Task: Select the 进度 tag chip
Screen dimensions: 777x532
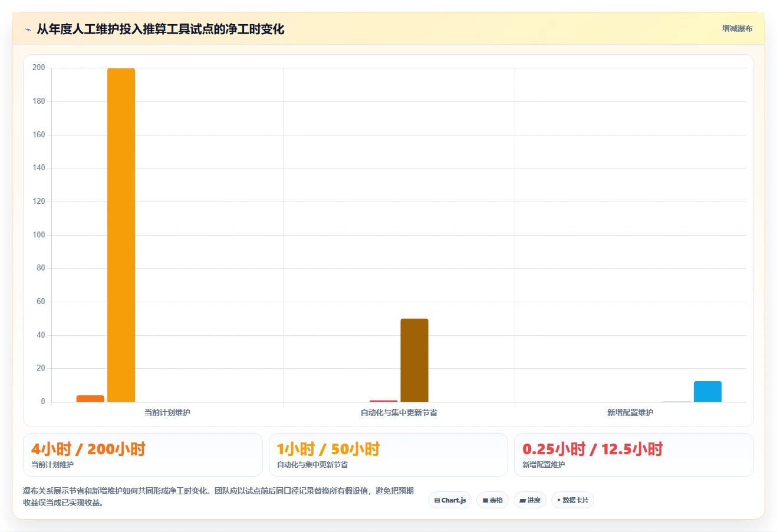Action: pos(530,500)
